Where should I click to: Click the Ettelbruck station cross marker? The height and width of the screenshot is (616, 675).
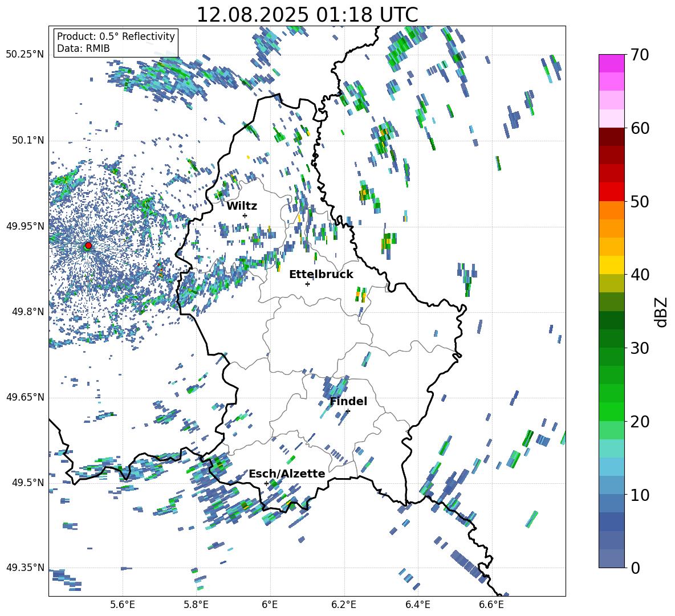click(307, 284)
